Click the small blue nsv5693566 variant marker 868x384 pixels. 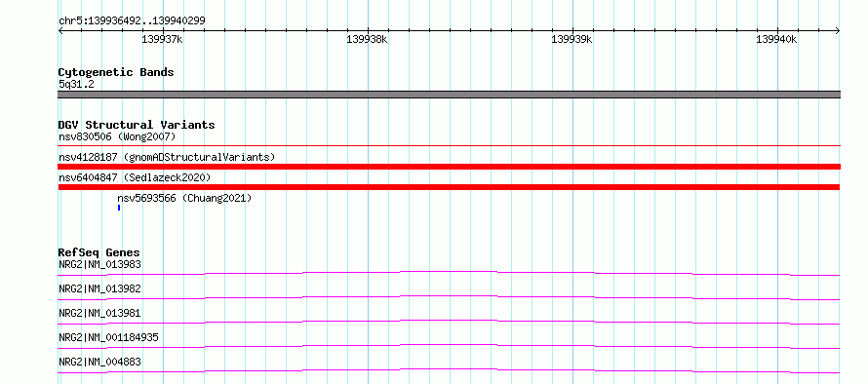(119, 208)
